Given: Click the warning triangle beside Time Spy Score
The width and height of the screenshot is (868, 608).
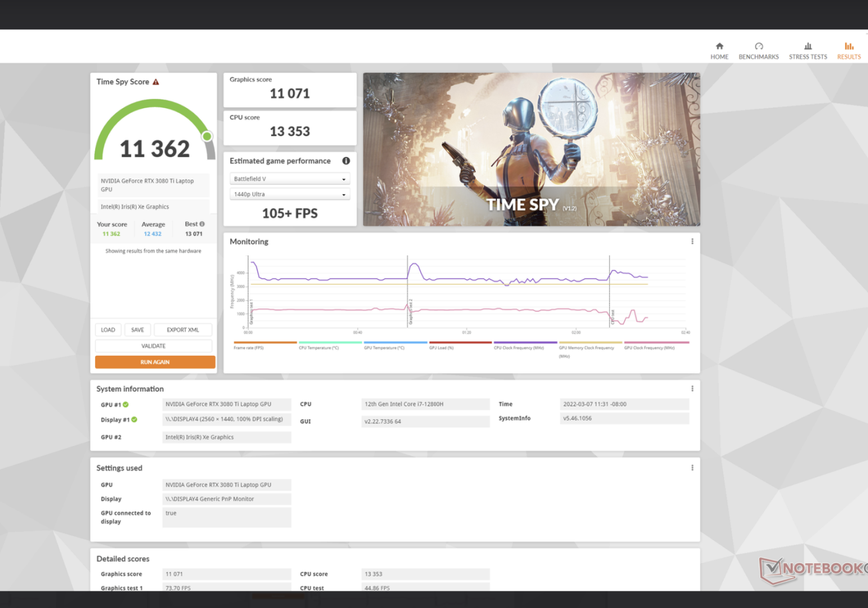Looking at the screenshot, I should (156, 82).
